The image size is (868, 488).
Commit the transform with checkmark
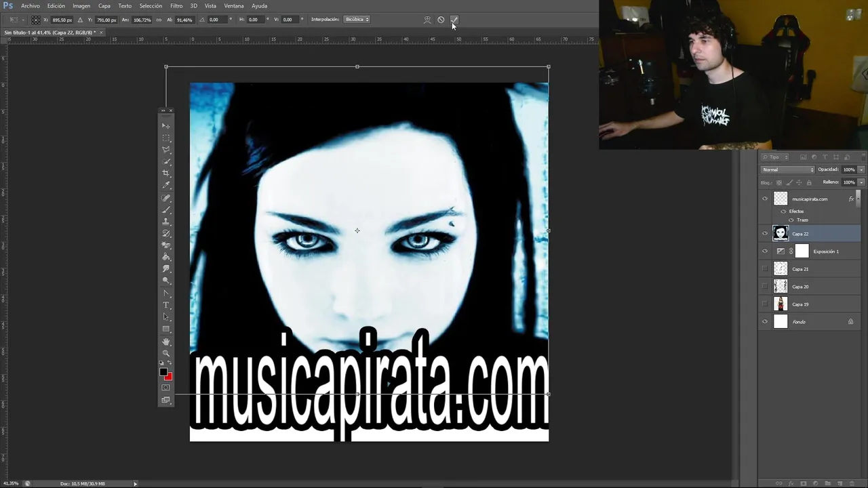tap(454, 20)
